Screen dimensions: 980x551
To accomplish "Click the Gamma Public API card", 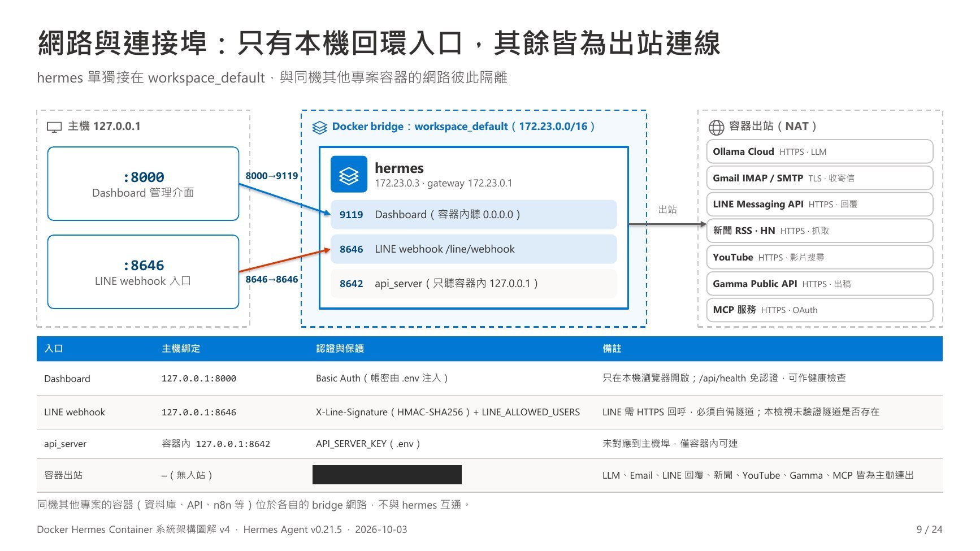I will click(x=819, y=284).
